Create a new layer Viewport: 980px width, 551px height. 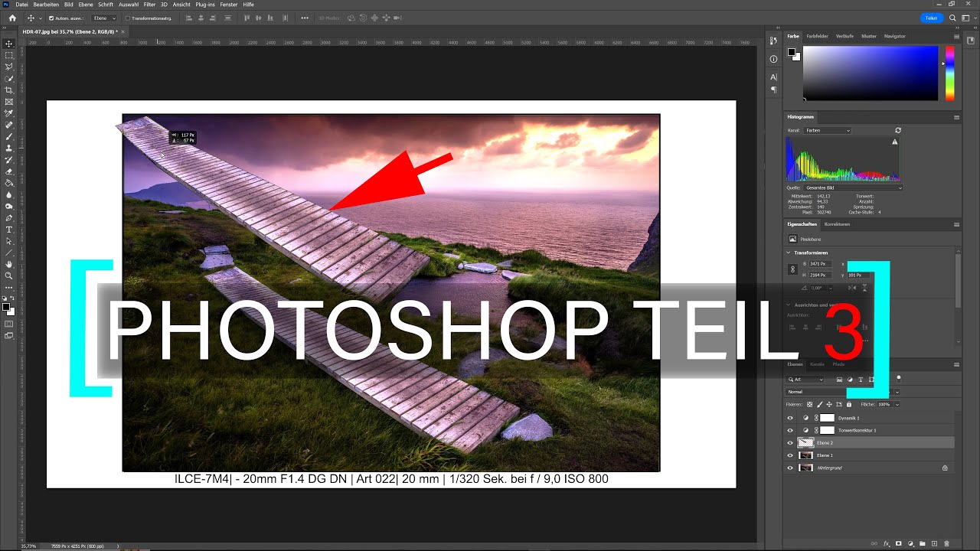point(934,543)
